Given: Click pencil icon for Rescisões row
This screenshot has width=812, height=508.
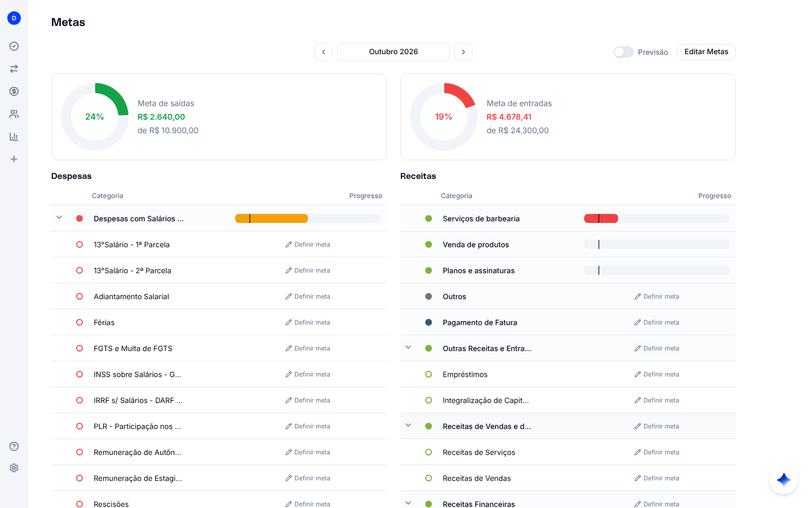Looking at the screenshot, I should tap(289, 504).
